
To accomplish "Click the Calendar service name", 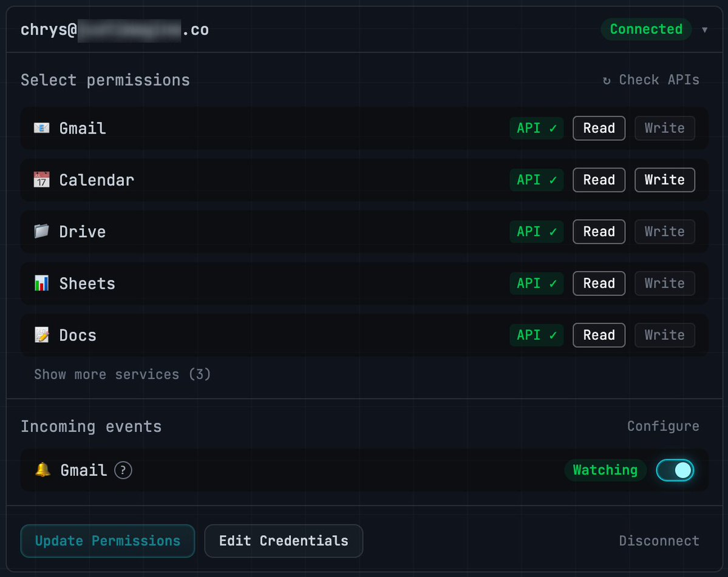I will tap(97, 180).
